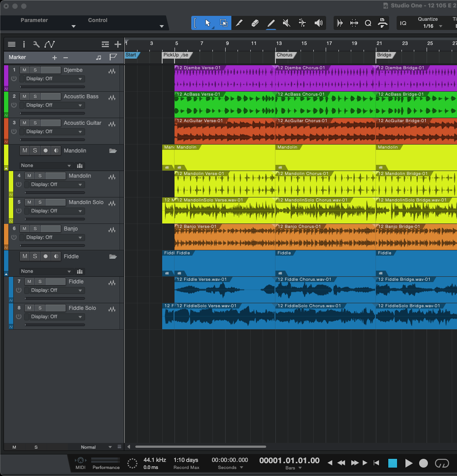The width and height of the screenshot is (457, 476).
Task: Click the Bridge marker
Action: point(385,55)
